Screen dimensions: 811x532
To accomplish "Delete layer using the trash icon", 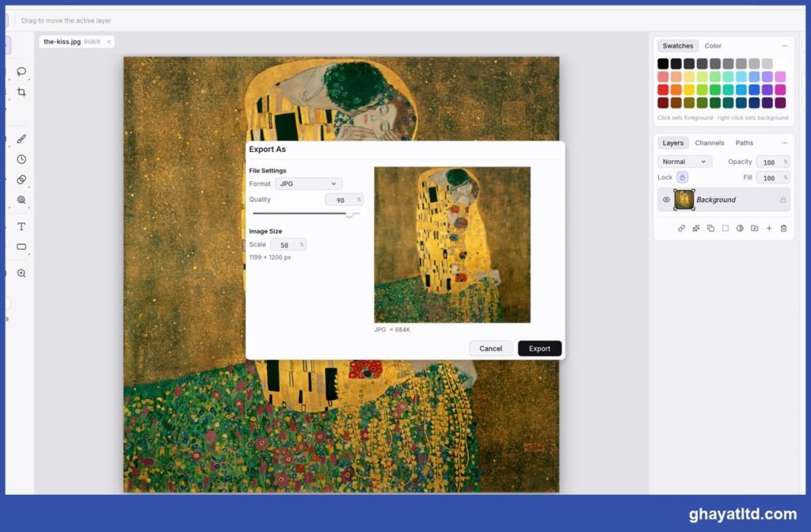I will tap(783, 228).
